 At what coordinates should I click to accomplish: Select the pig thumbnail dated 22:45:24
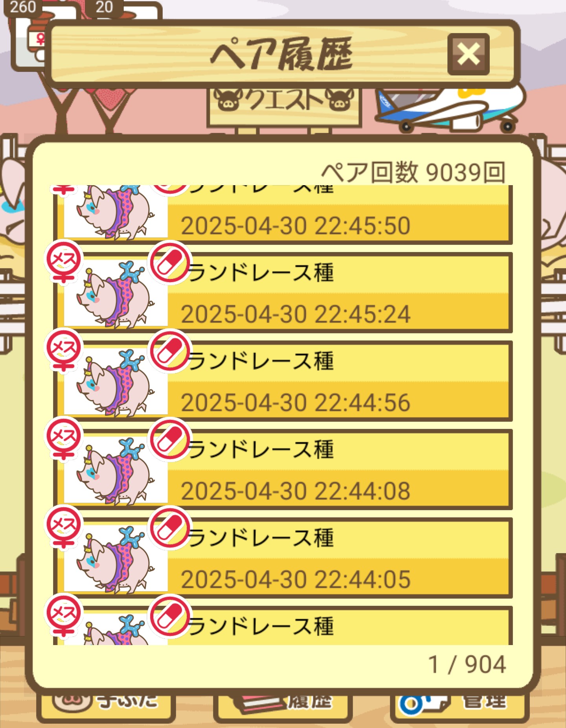click(x=116, y=293)
